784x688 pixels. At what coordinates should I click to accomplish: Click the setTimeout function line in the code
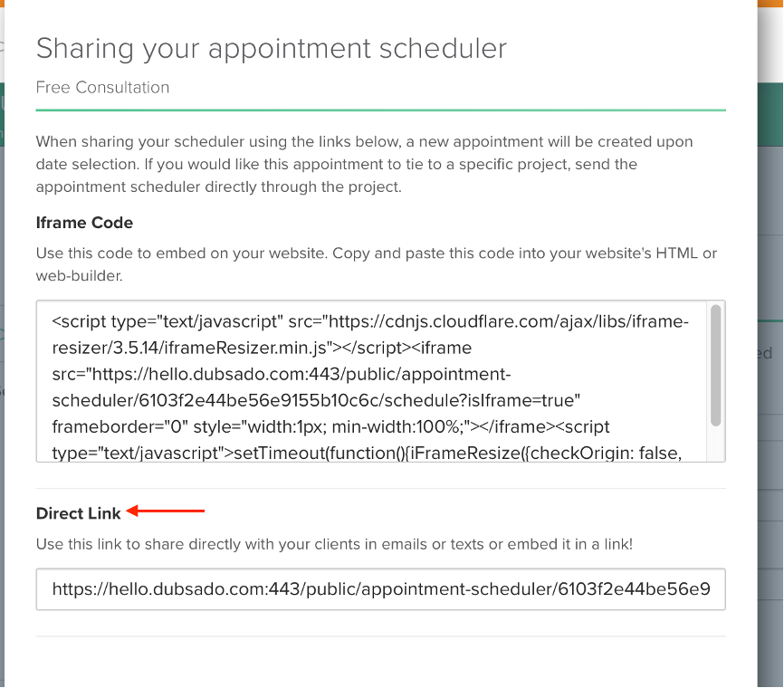367,453
